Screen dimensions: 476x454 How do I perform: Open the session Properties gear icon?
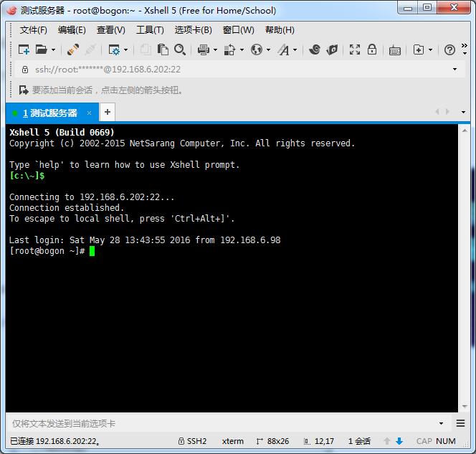[x=114, y=49]
